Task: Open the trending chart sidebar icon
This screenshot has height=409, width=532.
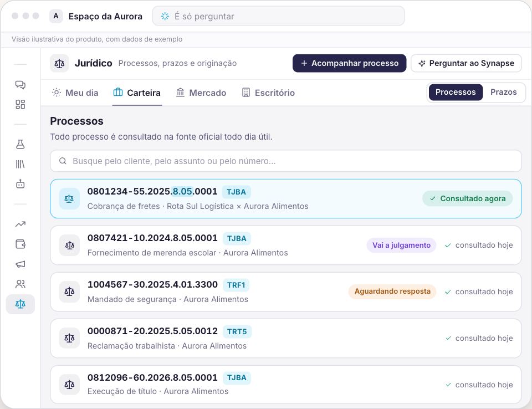Action: [x=21, y=224]
